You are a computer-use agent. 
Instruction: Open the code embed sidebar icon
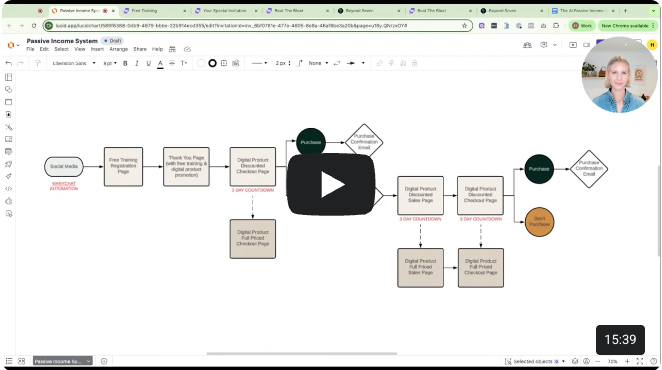pyautogui.click(x=8, y=189)
